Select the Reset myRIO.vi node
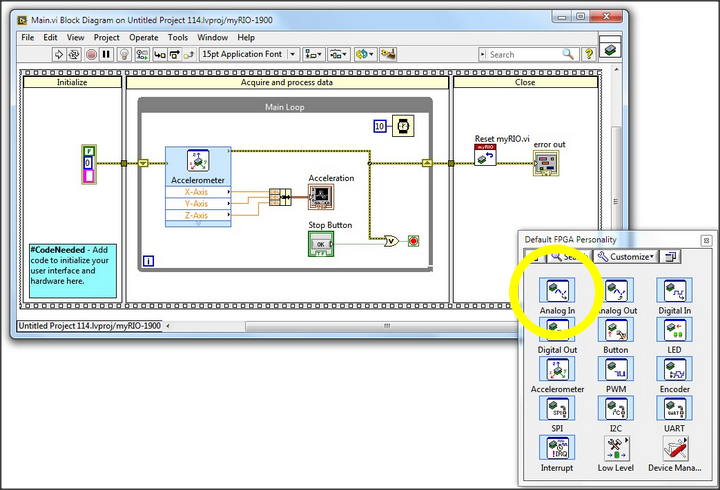Viewport: 720px width, 490px height. [x=485, y=155]
